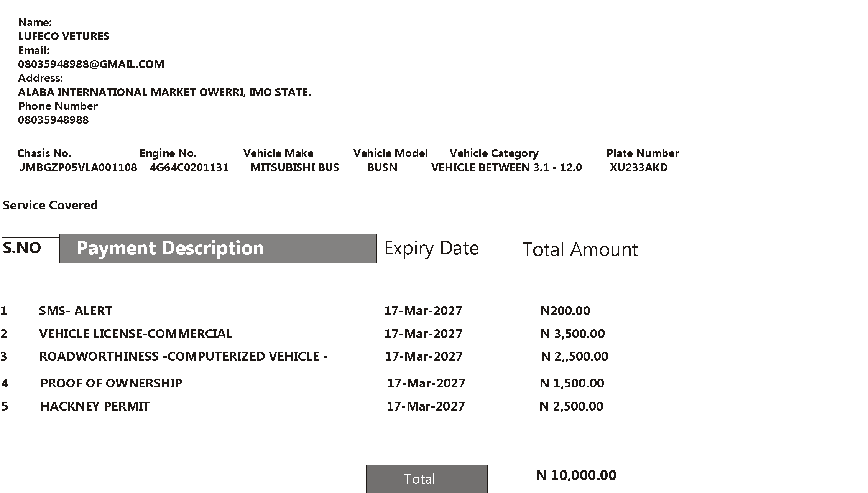Click the phone number 08035948988 below Phone Number
The height and width of the screenshot is (493, 868).
pyautogui.click(x=53, y=120)
